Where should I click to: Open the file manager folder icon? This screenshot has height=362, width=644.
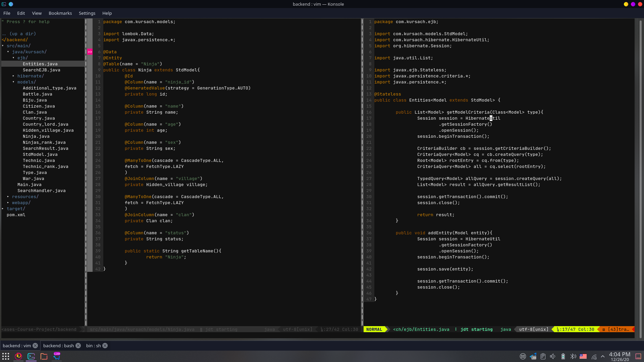point(44,356)
